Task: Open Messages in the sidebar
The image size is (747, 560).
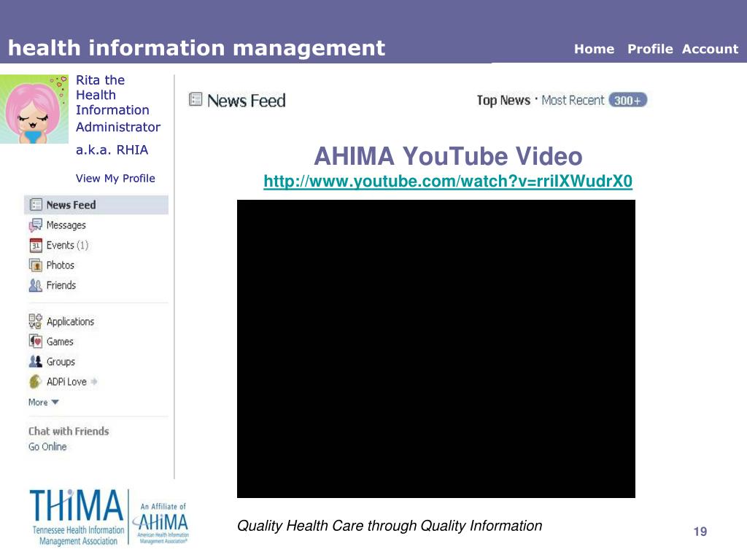Action: coord(66,225)
